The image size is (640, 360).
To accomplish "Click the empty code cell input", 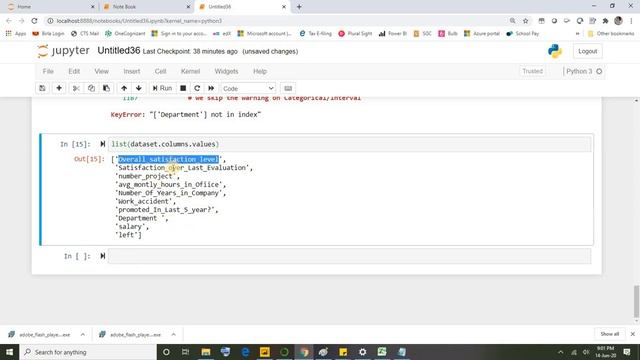I will 349,256.
